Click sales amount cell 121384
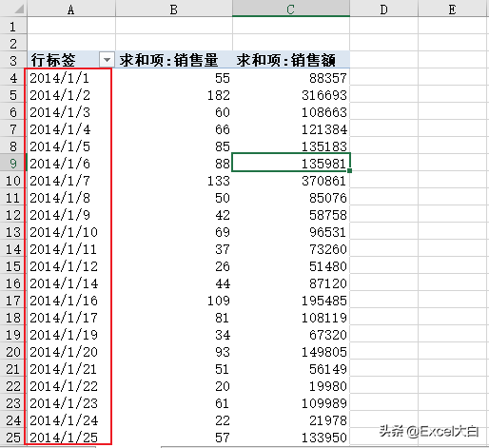 coord(291,129)
